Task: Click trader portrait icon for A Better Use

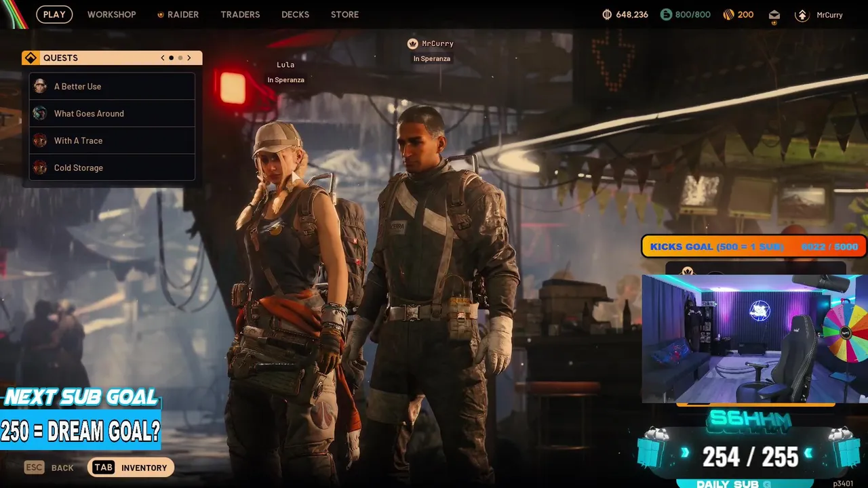Action: 40,86
